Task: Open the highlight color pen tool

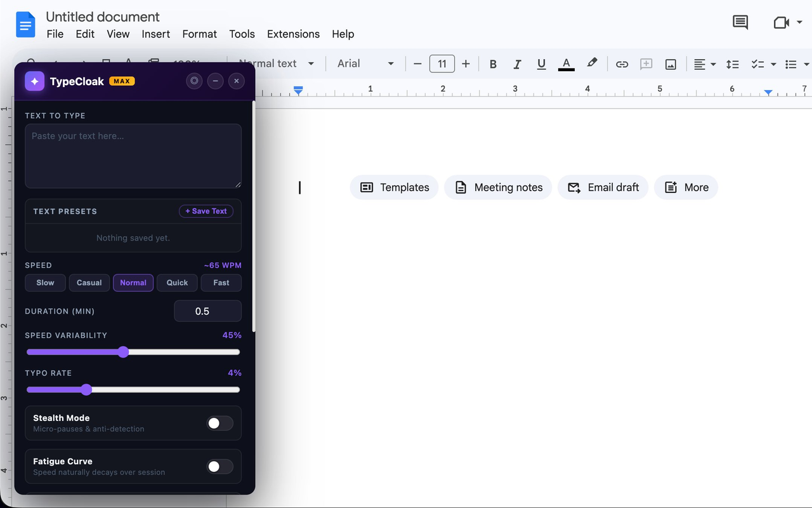Action: [592, 63]
